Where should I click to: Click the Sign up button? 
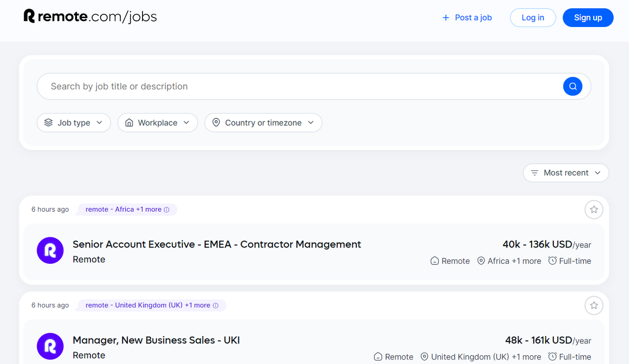[588, 18]
